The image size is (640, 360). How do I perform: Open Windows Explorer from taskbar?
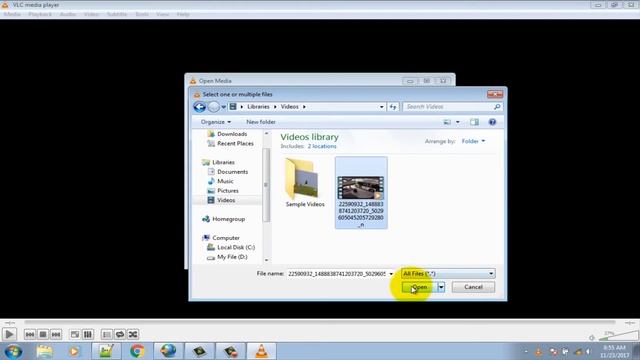click(44, 351)
